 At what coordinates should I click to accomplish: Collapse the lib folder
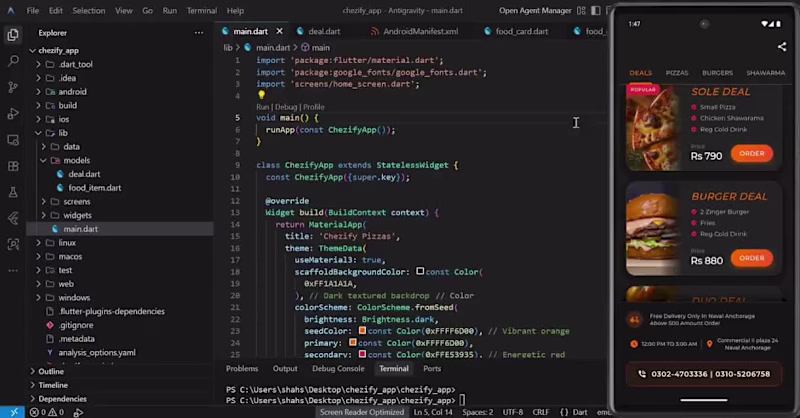pos(38,133)
